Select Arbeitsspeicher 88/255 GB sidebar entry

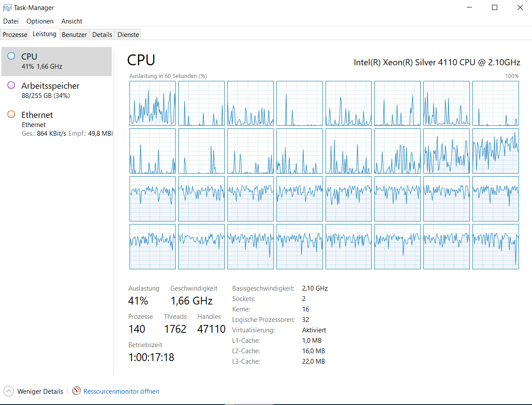click(57, 90)
